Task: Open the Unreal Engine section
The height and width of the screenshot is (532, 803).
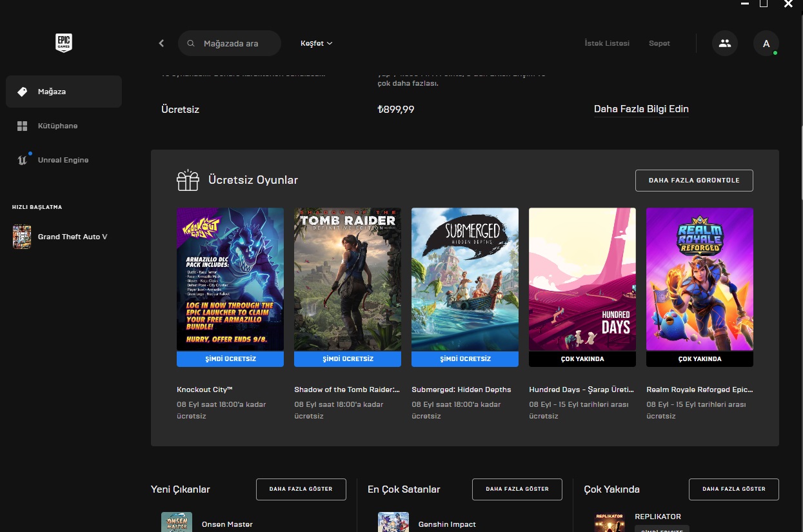Action: coord(64,160)
